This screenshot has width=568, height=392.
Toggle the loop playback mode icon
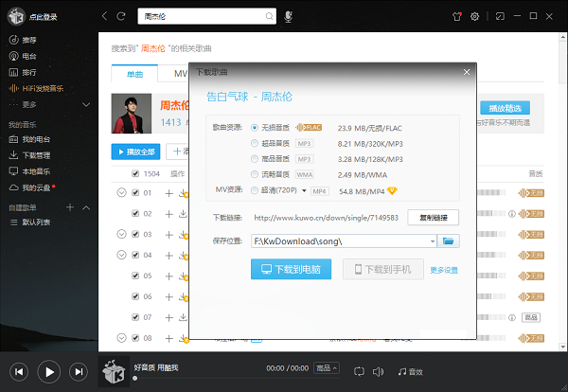pyautogui.click(x=360, y=370)
